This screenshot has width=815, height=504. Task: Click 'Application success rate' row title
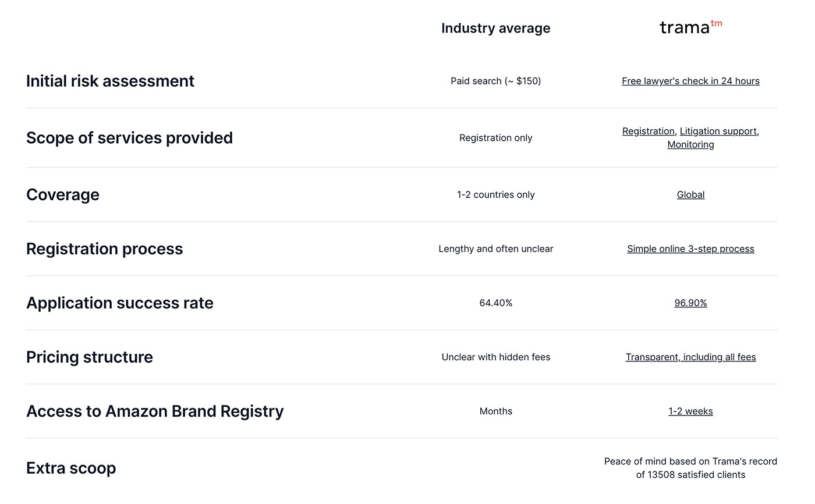(120, 303)
